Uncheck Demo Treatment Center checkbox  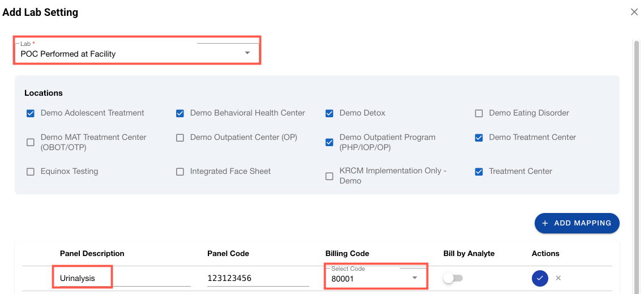click(x=479, y=138)
